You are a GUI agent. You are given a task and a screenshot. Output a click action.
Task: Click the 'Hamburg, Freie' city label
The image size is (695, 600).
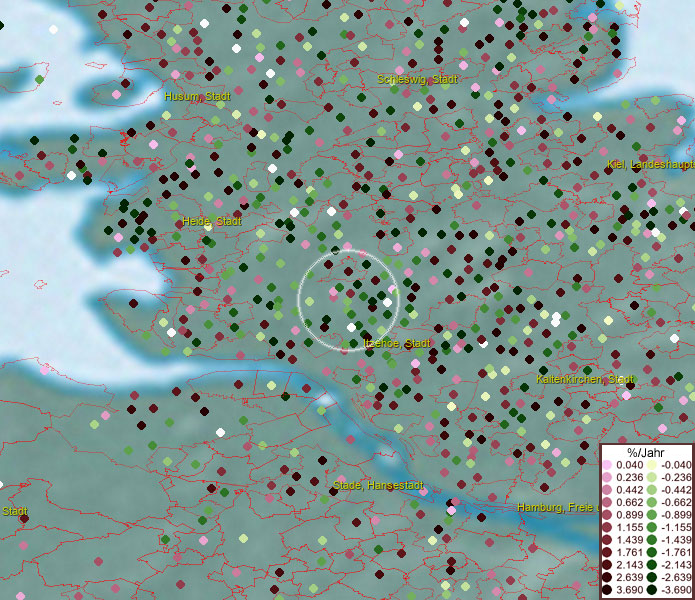[555, 507]
